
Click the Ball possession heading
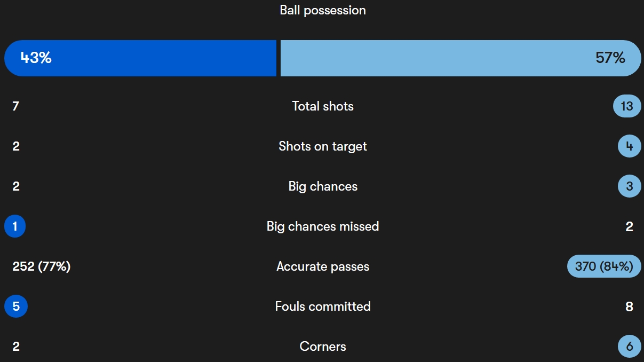tap(322, 10)
